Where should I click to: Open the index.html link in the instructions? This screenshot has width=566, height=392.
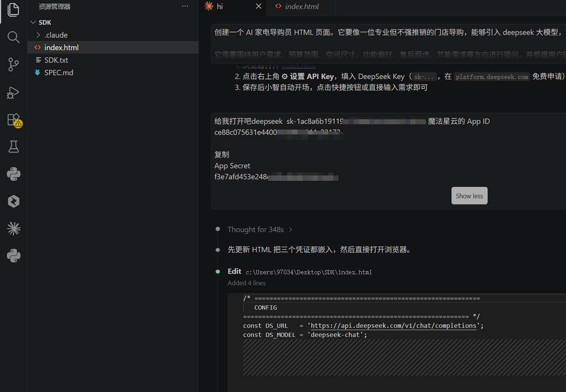(x=298, y=66)
